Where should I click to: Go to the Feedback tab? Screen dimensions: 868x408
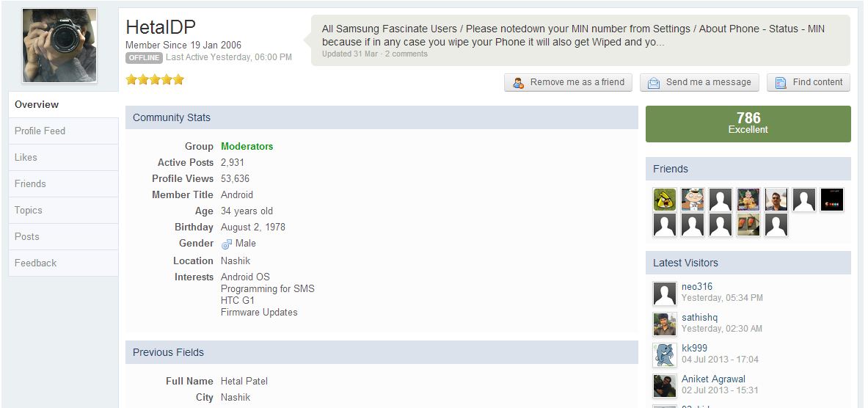(36, 263)
